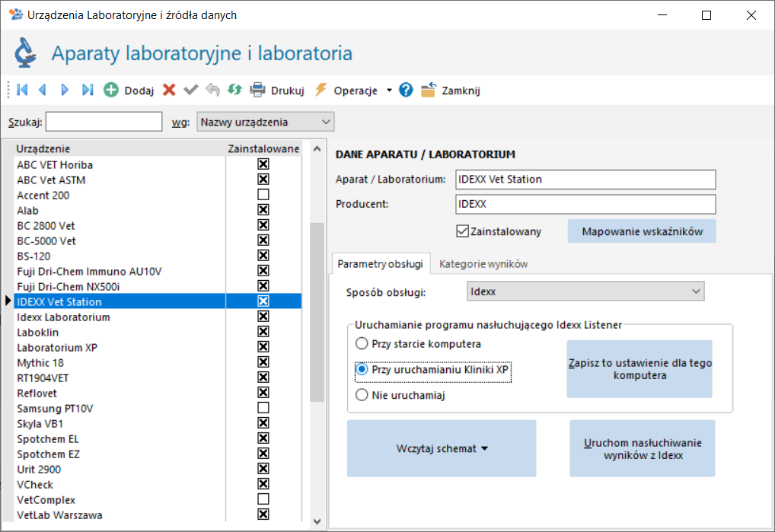Click the Operacje label in toolbar

pos(356,91)
